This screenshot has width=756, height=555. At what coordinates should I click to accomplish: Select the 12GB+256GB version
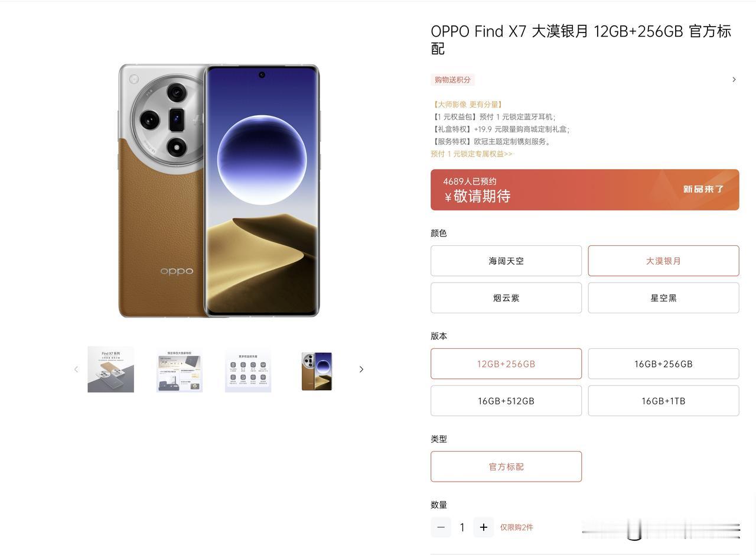coord(506,363)
